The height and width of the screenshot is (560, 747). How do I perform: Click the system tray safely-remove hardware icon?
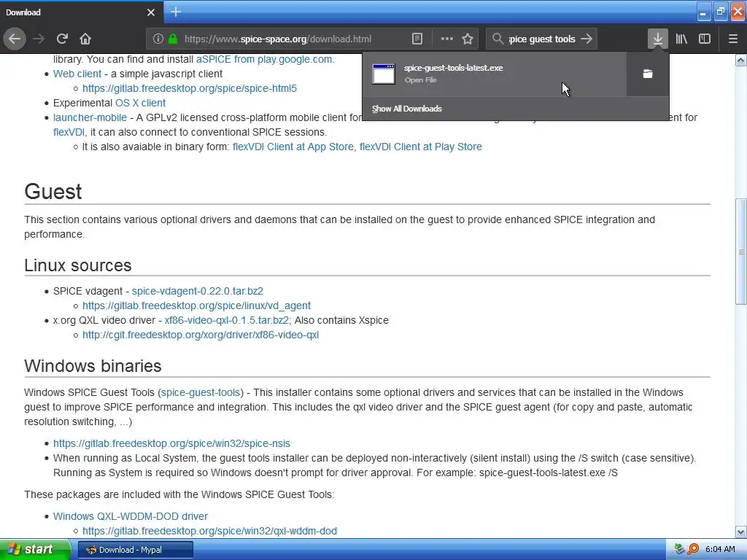(x=679, y=550)
